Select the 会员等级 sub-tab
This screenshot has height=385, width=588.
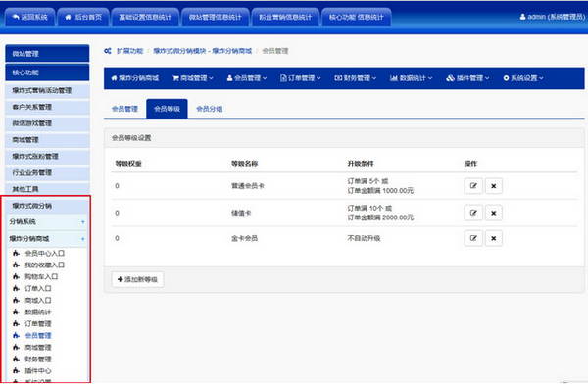[x=167, y=109]
